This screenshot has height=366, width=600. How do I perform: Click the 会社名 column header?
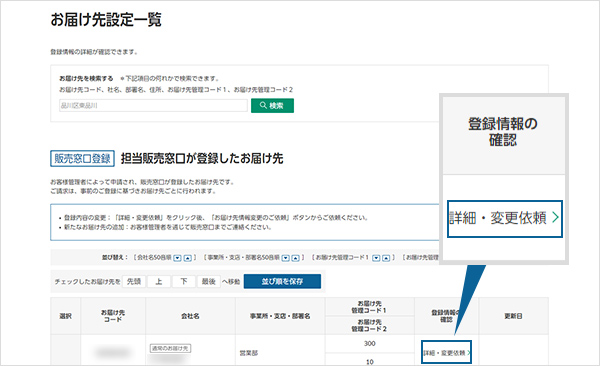point(190,316)
